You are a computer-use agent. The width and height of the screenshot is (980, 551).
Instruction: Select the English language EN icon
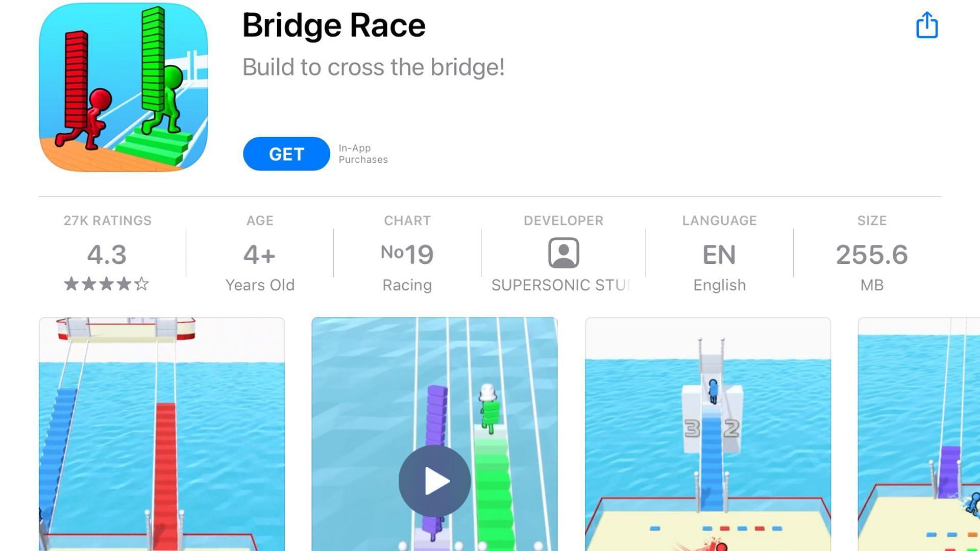tap(719, 254)
